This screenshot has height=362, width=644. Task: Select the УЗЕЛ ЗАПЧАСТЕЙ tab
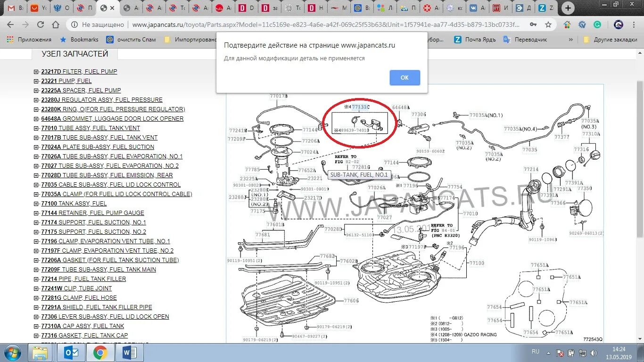tap(74, 54)
